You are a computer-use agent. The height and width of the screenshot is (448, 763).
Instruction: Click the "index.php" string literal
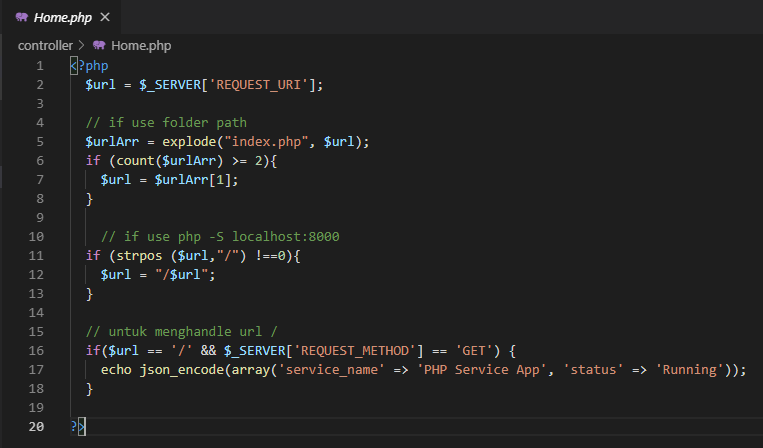[266, 142]
